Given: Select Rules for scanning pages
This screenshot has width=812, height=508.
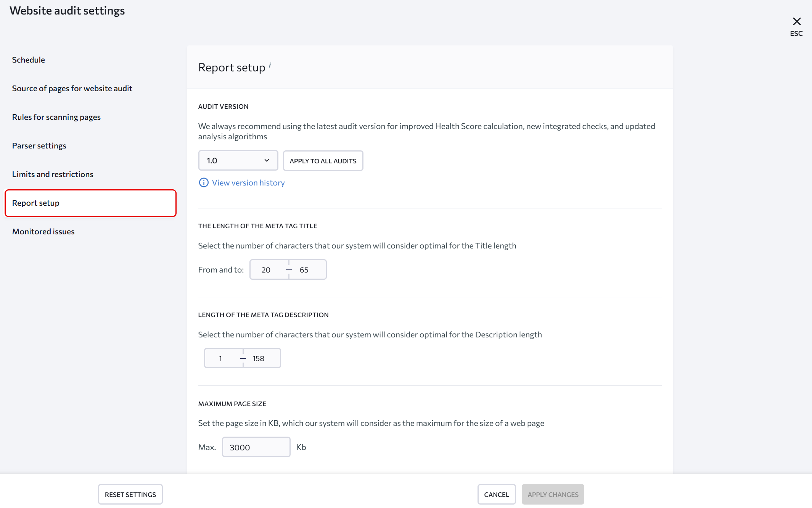Looking at the screenshot, I should [56, 117].
